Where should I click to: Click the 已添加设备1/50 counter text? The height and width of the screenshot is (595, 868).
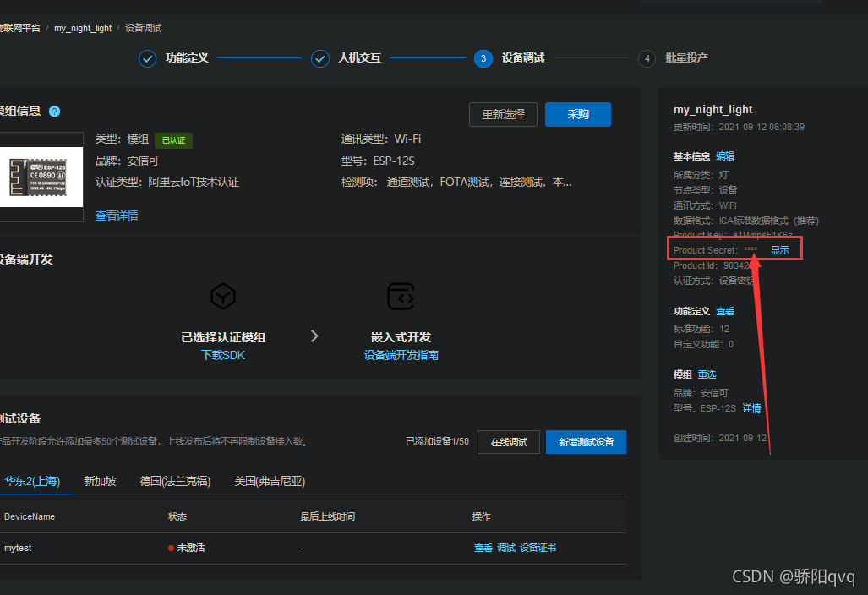click(437, 442)
